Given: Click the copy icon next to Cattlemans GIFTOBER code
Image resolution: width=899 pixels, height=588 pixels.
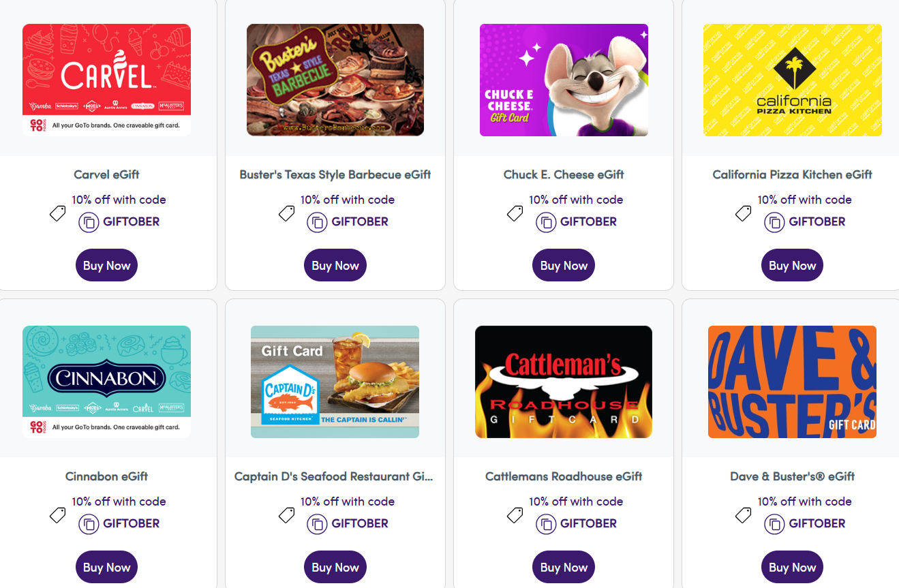Looking at the screenshot, I should (546, 524).
